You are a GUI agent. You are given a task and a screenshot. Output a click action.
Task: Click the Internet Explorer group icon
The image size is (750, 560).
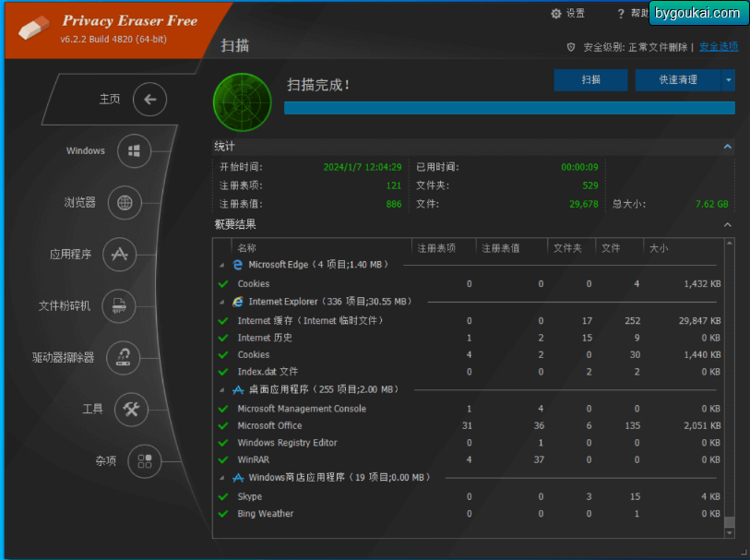238,302
